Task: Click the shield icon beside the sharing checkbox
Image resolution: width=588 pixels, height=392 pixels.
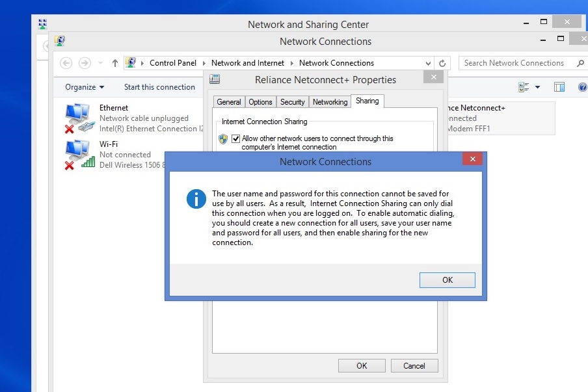Action: click(x=223, y=139)
